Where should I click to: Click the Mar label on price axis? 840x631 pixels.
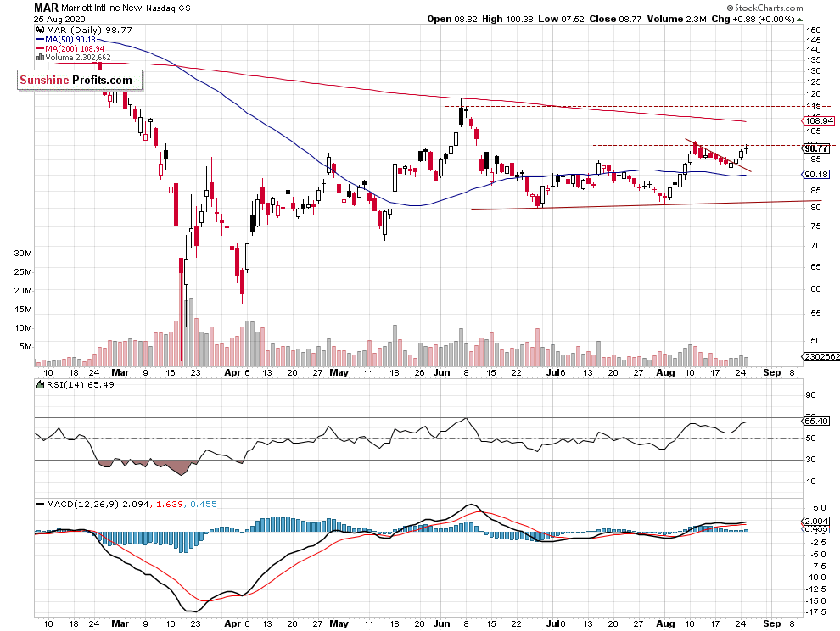click(120, 373)
